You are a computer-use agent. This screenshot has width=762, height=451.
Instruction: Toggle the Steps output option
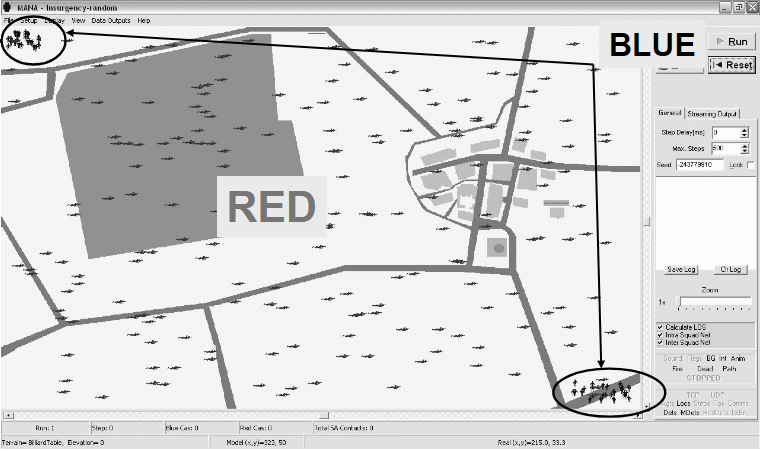point(701,403)
